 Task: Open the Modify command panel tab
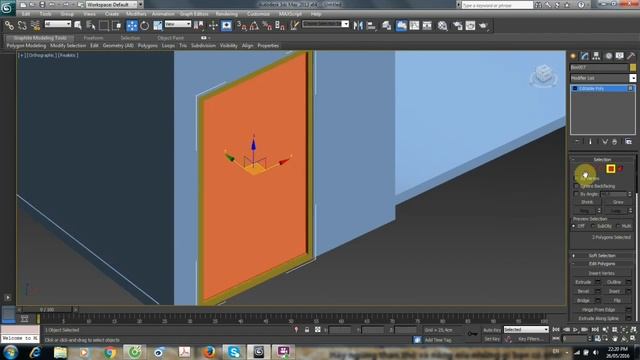click(585, 56)
